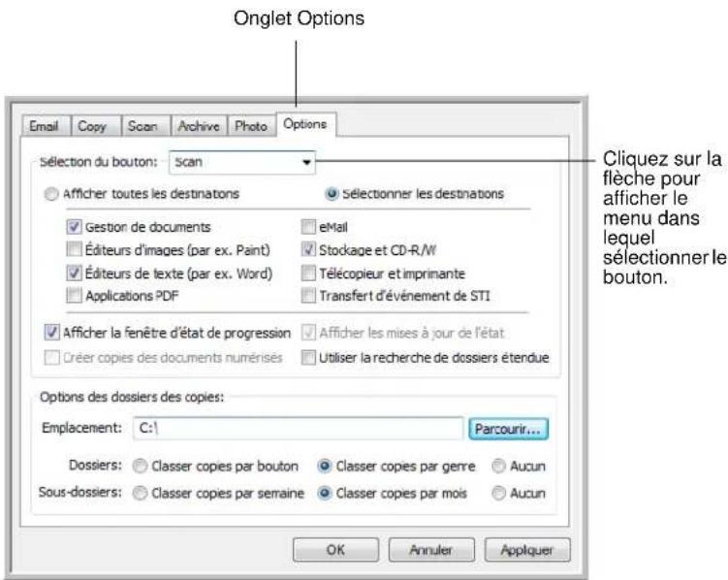
Task: Click the Parcourir... button
Action: [x=508, y=429]
